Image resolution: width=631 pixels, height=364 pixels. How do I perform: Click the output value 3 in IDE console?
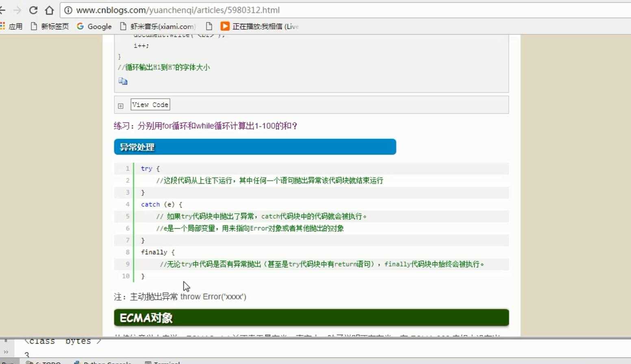(27, 355)
